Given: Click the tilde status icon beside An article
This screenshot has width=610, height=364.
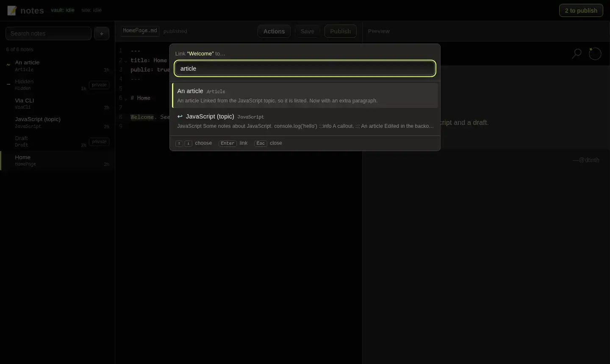Looking at the screenshot, I should tap(8, 65).
